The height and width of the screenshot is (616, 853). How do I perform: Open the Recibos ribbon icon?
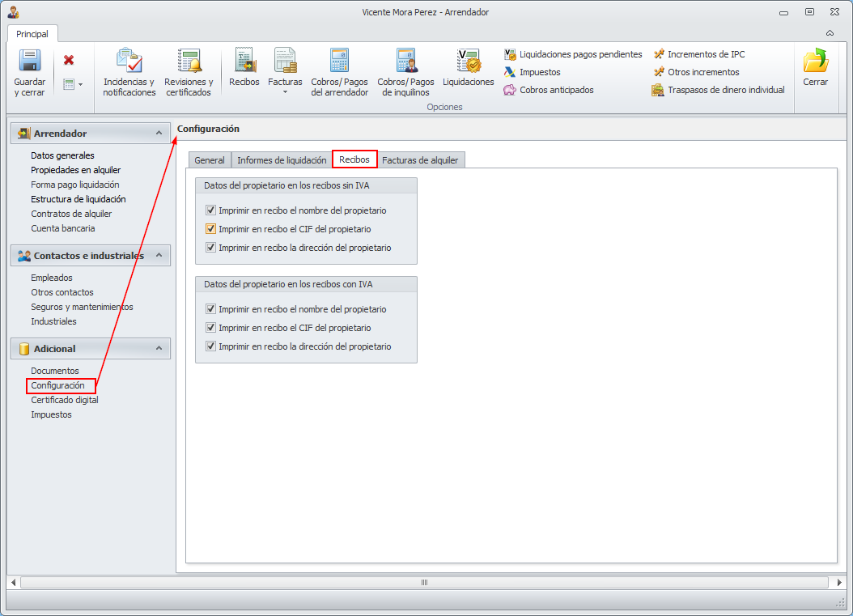pos(244,61)
